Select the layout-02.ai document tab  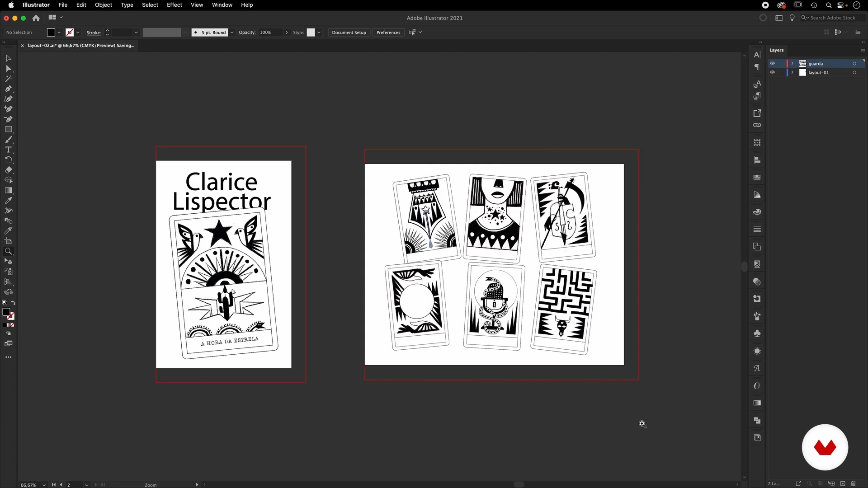[x=81, y=46]
